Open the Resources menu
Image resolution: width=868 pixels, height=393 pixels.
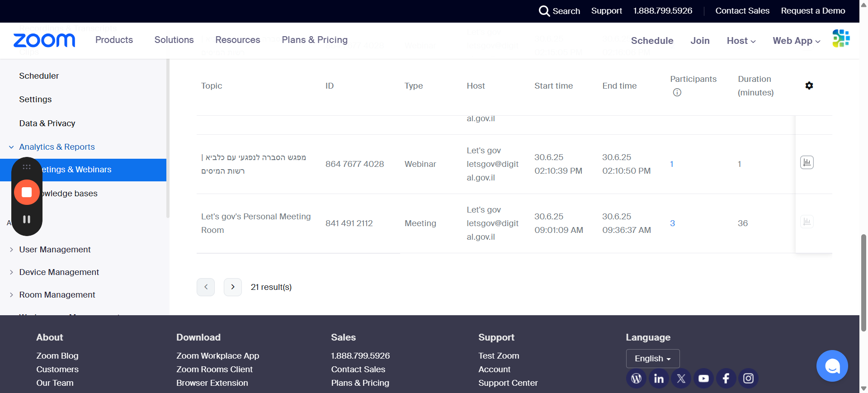[238, 40]
